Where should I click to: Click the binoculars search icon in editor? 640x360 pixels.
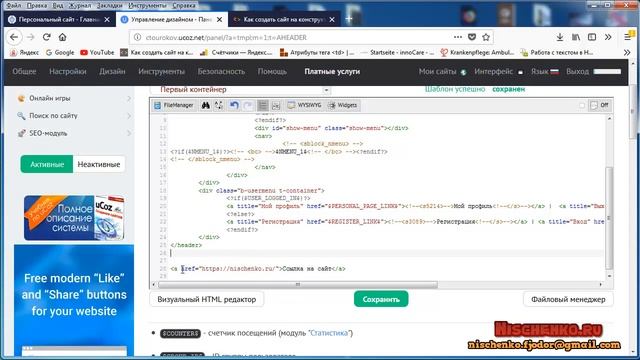click(x=205, y=105)
